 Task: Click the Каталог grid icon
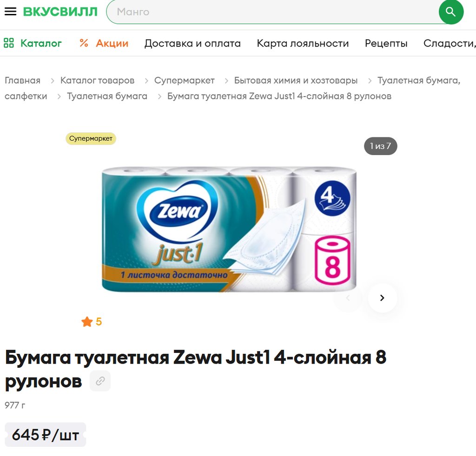(9, 43)
